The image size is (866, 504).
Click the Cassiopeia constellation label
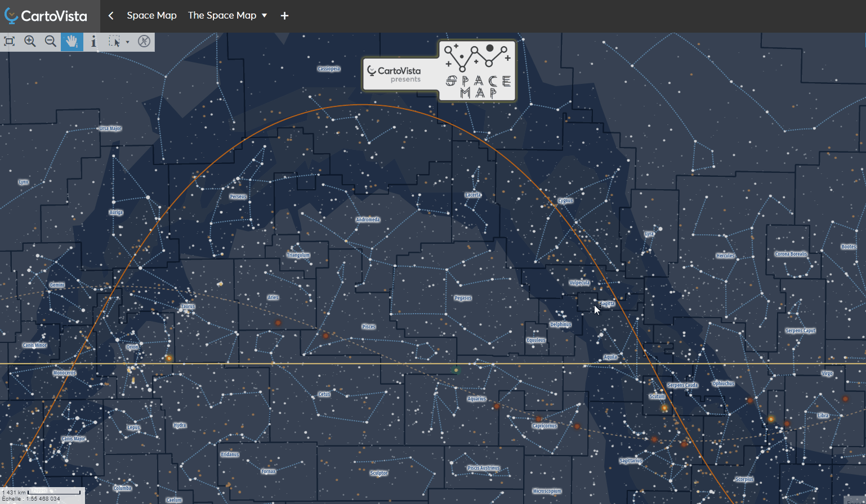[329, 69]
